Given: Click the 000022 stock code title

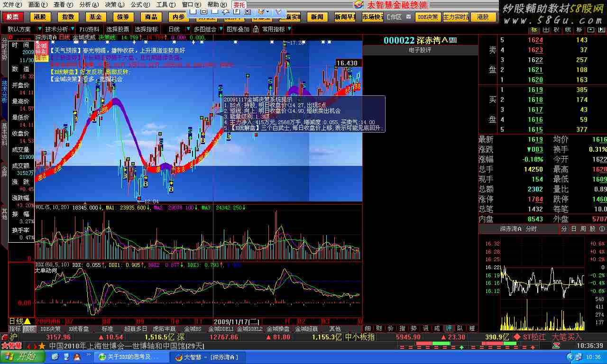Looking at the screenshot, I should [x=399, y=40].
